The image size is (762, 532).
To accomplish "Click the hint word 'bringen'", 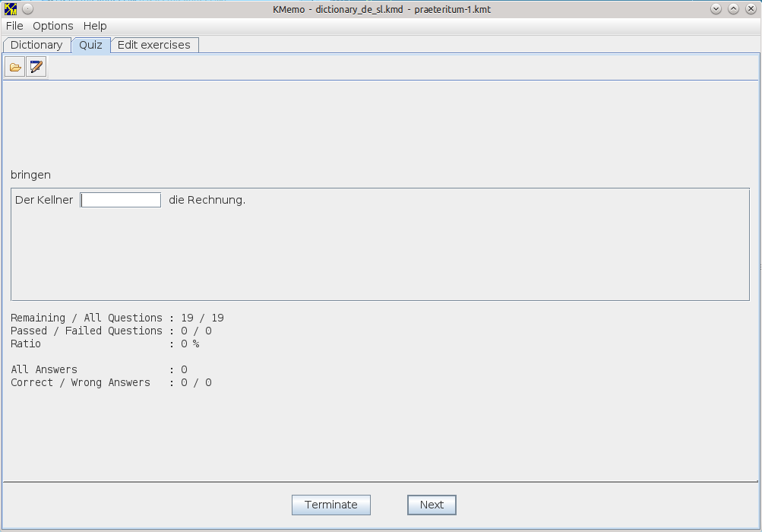I will tap(30, 175).
